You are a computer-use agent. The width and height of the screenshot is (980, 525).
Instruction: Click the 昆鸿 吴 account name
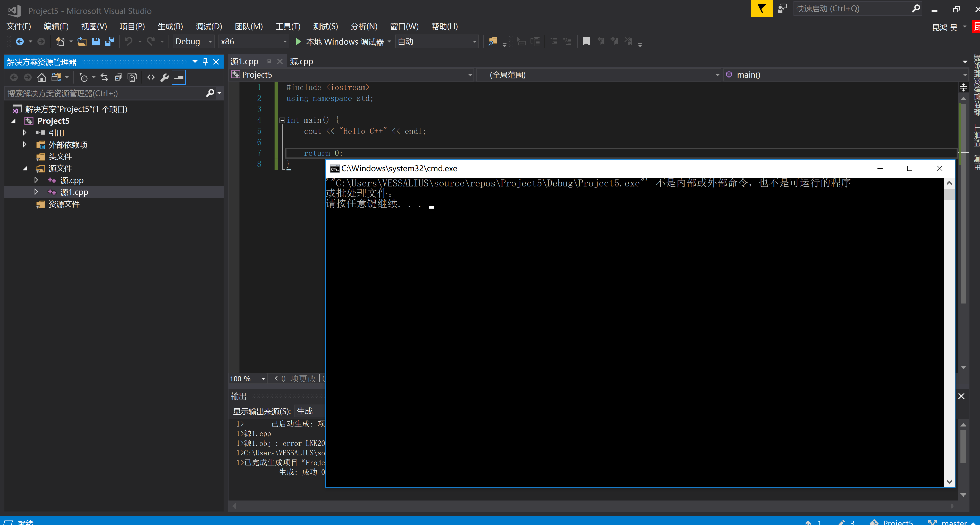pyautogui.click(x=945, y=27)
